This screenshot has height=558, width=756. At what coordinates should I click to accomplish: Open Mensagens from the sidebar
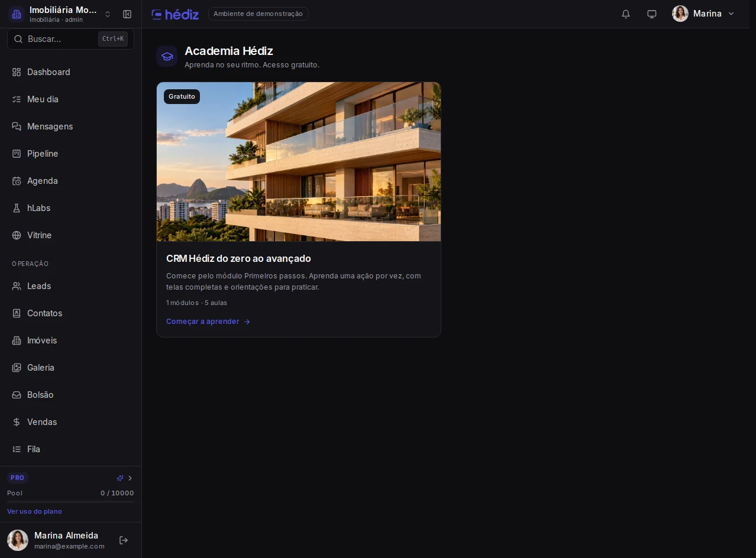70,126
